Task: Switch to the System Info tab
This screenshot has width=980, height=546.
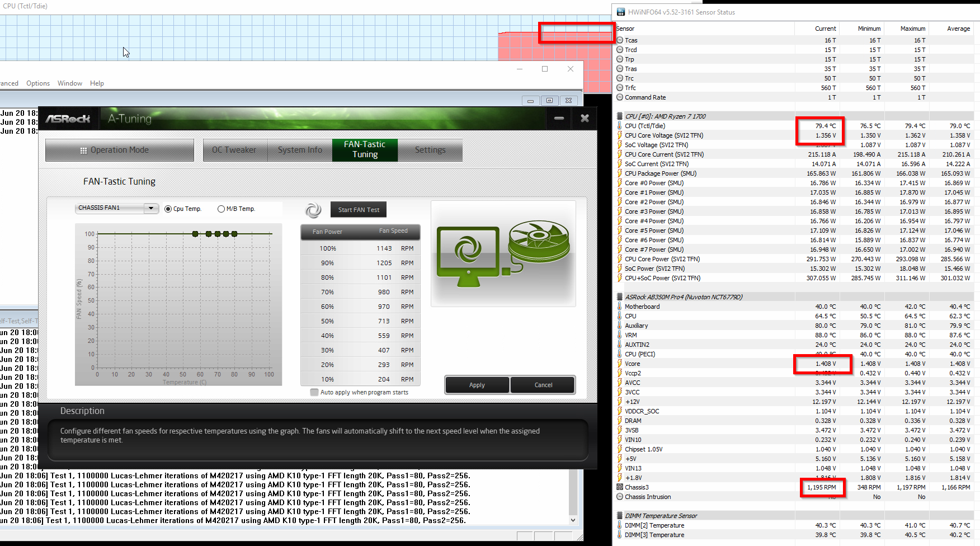Action: 300,150
